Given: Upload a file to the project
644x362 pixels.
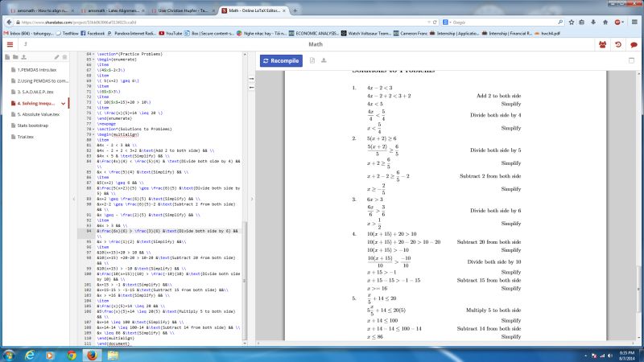Looking at the screenshot, I should coord(24,57).
